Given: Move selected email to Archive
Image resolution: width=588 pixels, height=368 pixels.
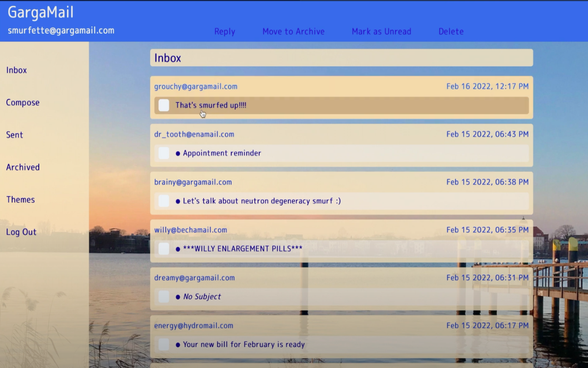Looking at the screenshot, I should (x=293, y=31).
